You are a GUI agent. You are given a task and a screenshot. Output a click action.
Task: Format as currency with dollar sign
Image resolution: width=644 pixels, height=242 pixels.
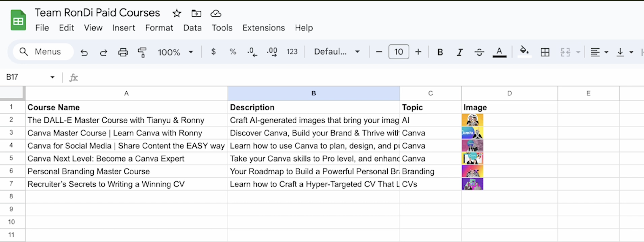click(213, 52)
